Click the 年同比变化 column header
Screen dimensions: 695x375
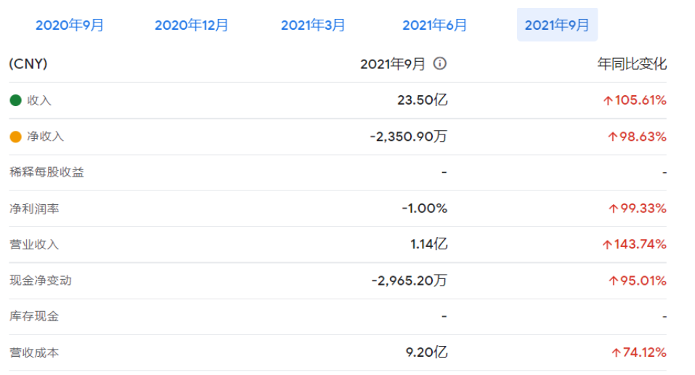click(x=632, y=64)
